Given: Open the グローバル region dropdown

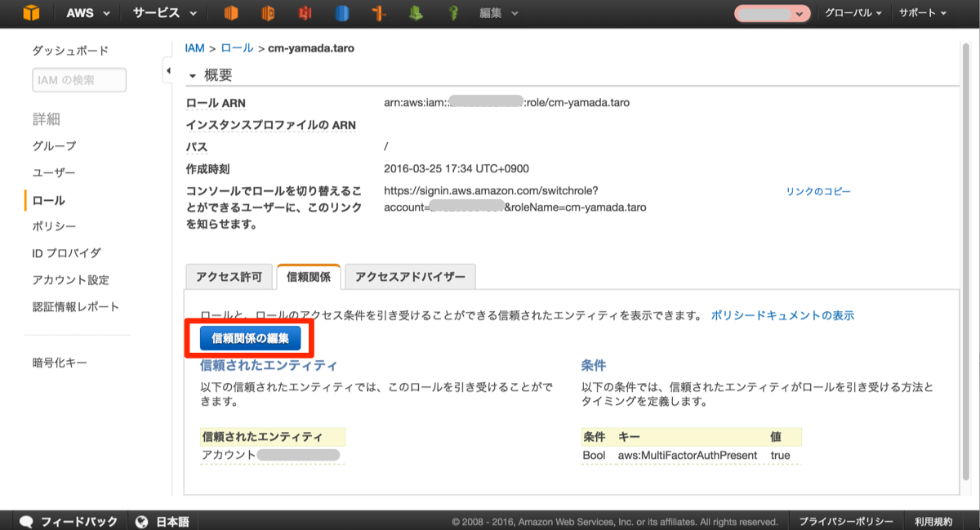Looking at the screenshot, I should [x=853, y=13].
